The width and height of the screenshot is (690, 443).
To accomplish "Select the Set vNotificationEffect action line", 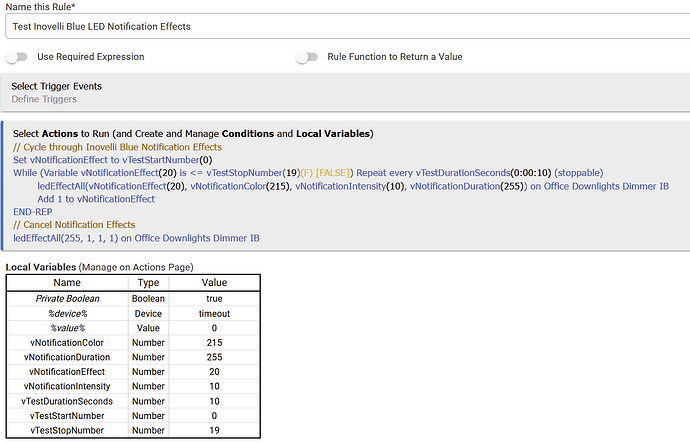I will tap(113, 160).
